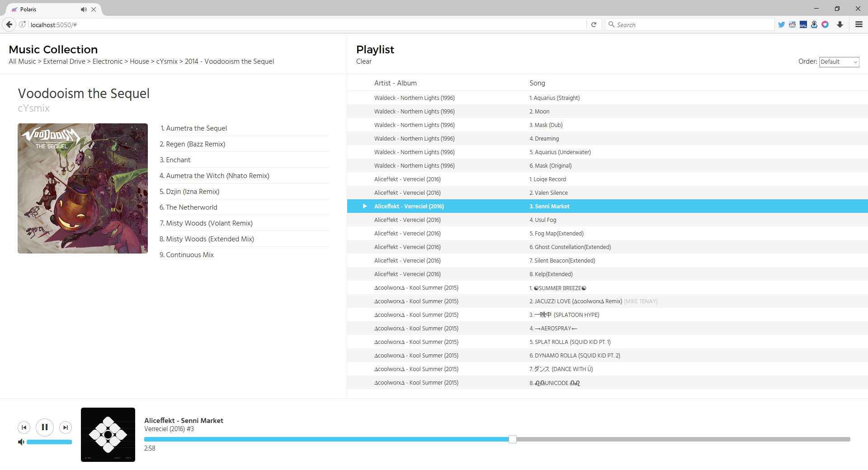Screen dimensions: 868x470
Task: Play Aquarius (Straight) in the playlist
Action: tap(608, 98)
